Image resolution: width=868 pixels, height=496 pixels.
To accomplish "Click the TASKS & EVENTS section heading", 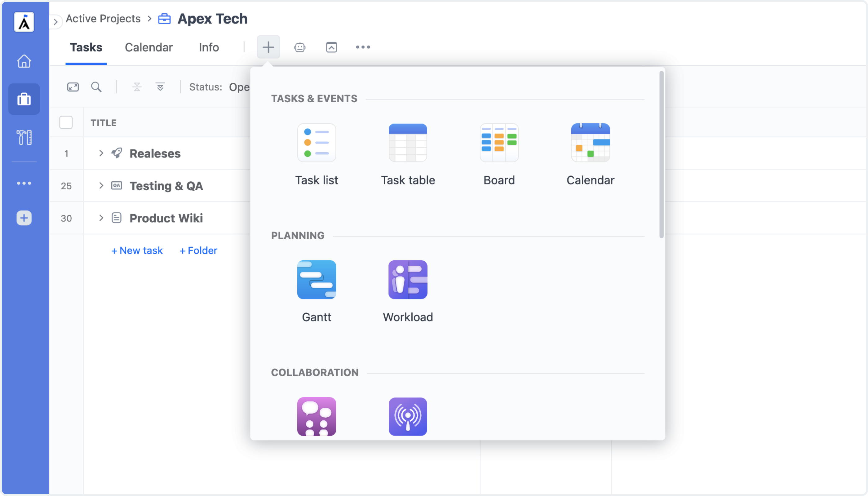I will (314, 99).
